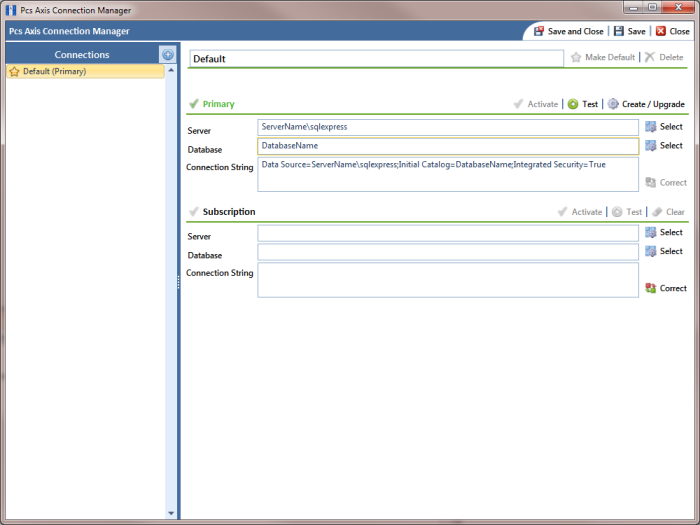Click the Subscription Activate checkmark icon
Image resolution: width=700 pixels, height=525 pixels.
click(562, 212)
